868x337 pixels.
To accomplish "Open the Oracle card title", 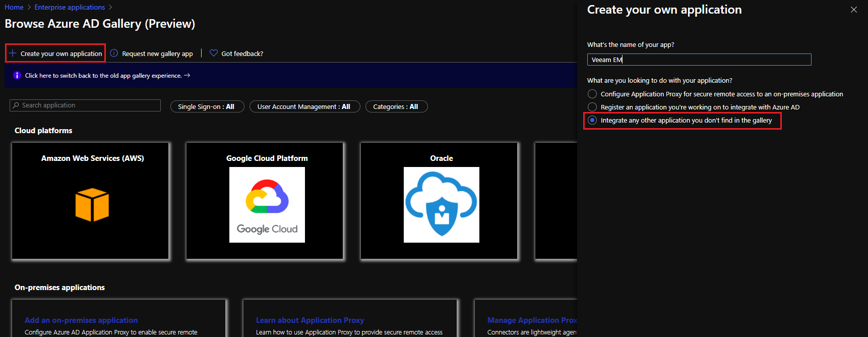I will coord(442,158).
